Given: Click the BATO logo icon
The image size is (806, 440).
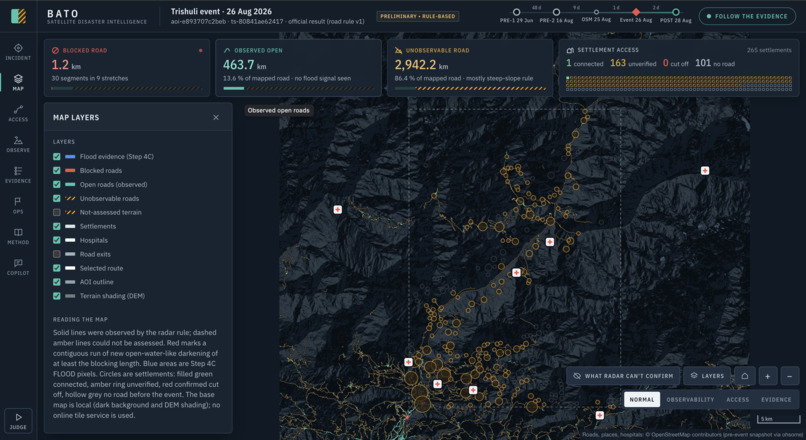Looking at the screenshot, I should [19, 16].
